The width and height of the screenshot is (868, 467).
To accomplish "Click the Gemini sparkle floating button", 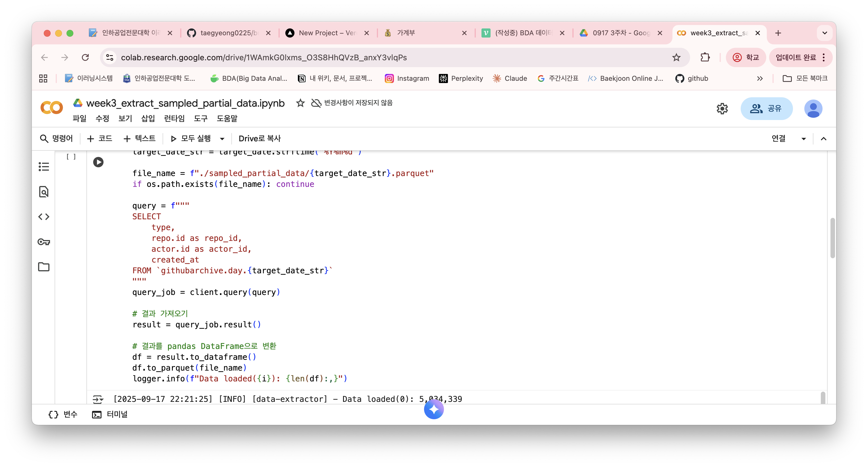I will 434,409.
